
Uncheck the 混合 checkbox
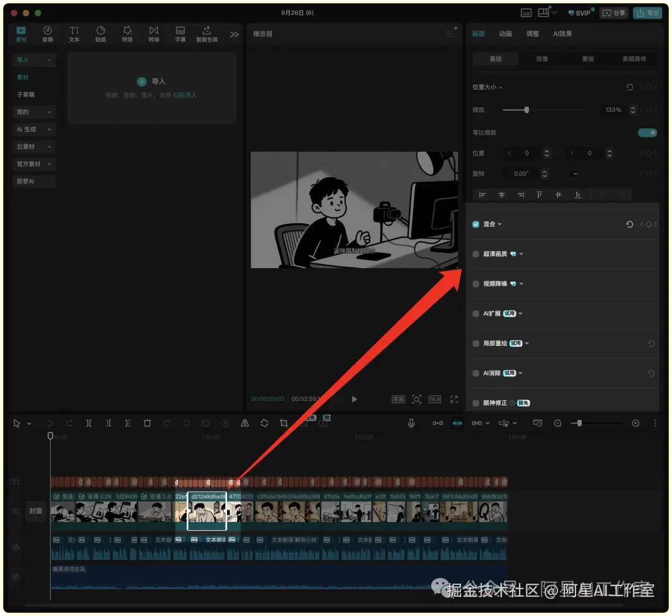click(476, 224)
